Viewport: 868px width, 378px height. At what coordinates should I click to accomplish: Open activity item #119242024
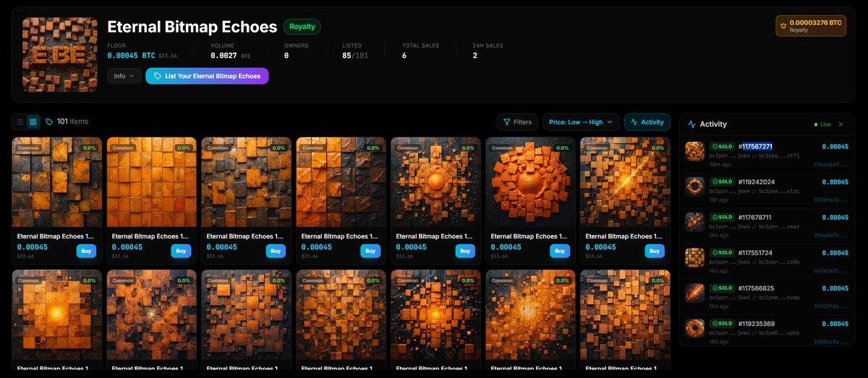click(756, 181)
